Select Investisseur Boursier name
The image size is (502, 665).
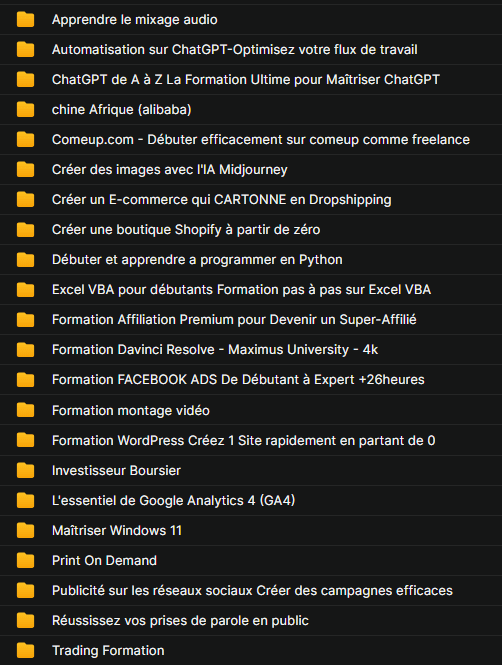click(x=116, y=470)
